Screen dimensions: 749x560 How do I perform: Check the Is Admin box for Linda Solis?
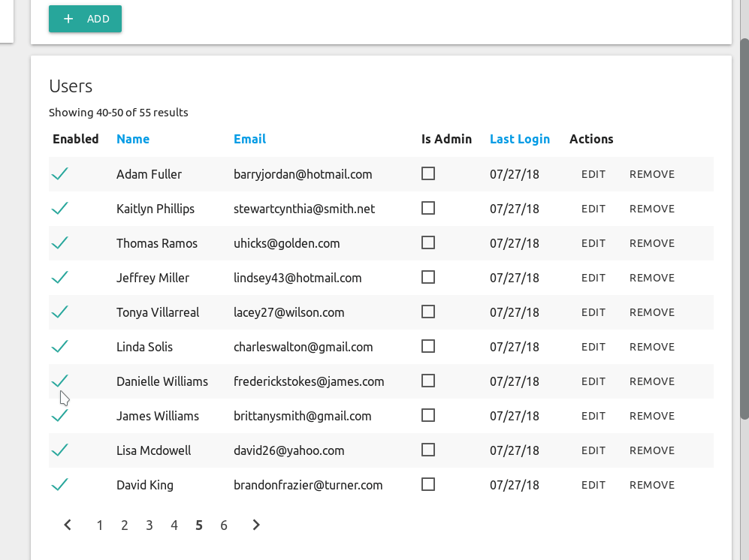(428, 346)
